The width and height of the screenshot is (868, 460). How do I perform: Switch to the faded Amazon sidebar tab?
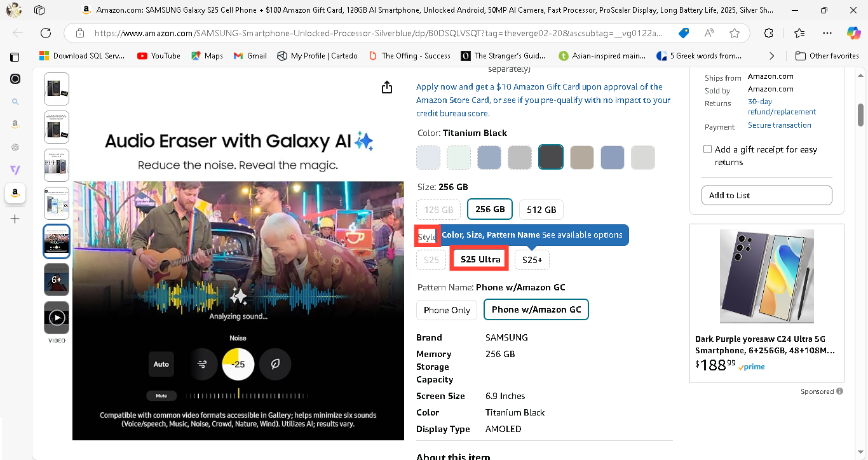click(15, 125)
